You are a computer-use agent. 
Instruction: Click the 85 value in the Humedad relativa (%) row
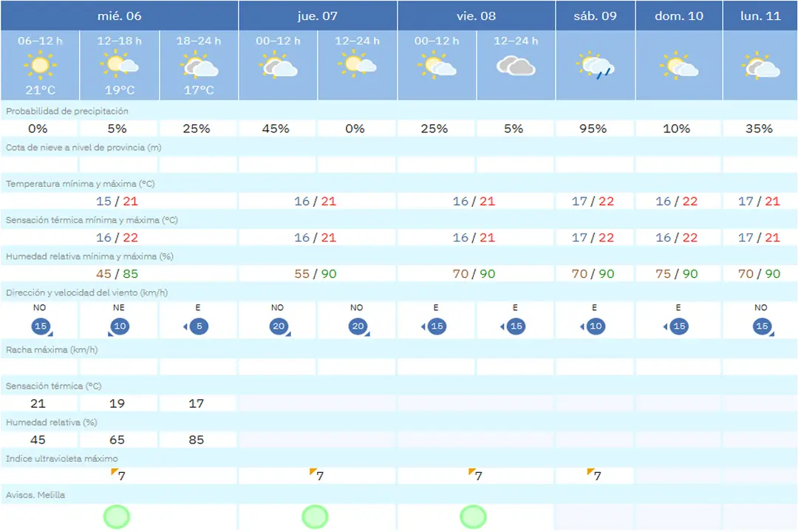tap(197, 440)
